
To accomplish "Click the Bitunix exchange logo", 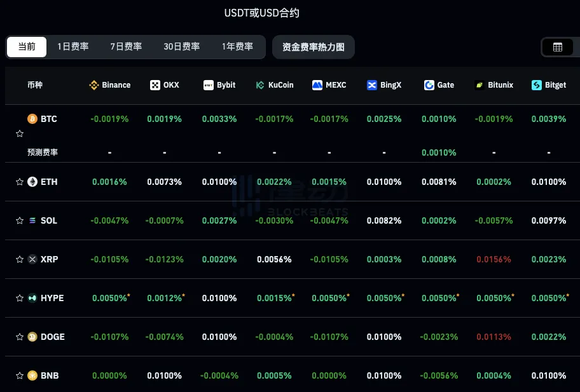I will [x=480, y=85].
